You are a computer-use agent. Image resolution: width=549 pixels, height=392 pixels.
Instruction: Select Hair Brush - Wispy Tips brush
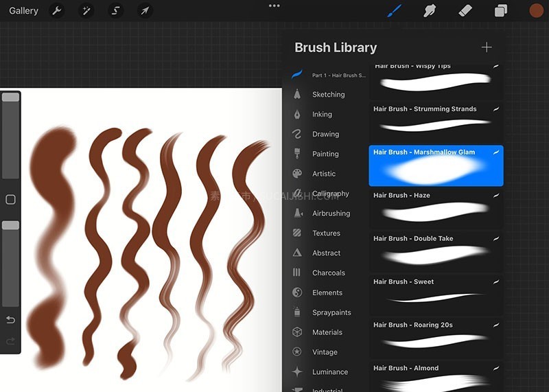436,81
